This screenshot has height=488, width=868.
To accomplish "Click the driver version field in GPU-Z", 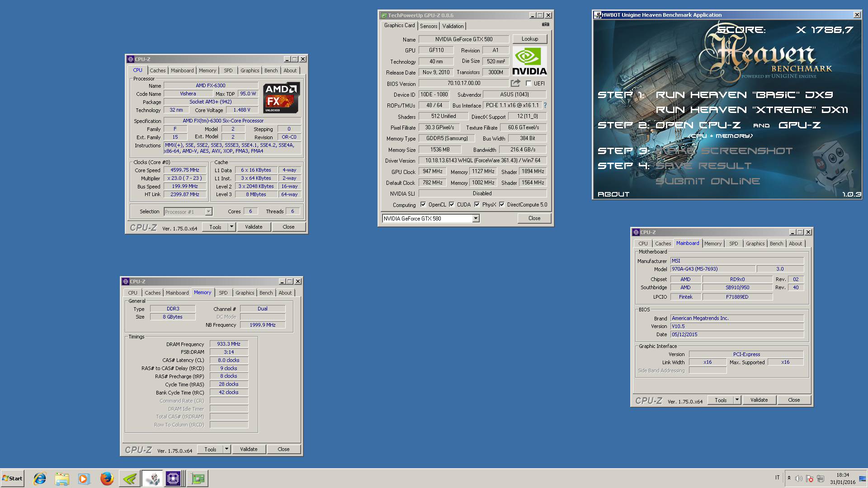I will [x=483, y=160].
